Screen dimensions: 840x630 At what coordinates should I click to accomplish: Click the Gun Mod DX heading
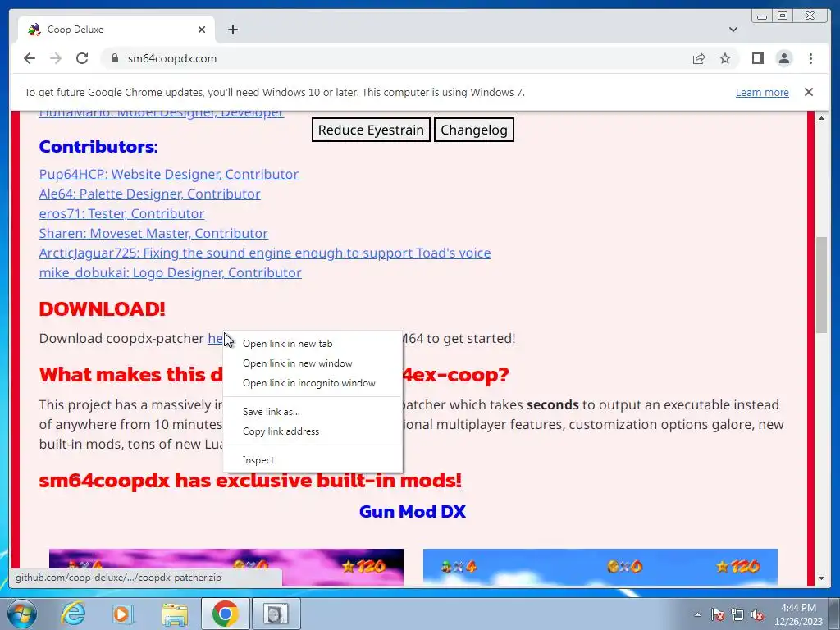[413, 512]
